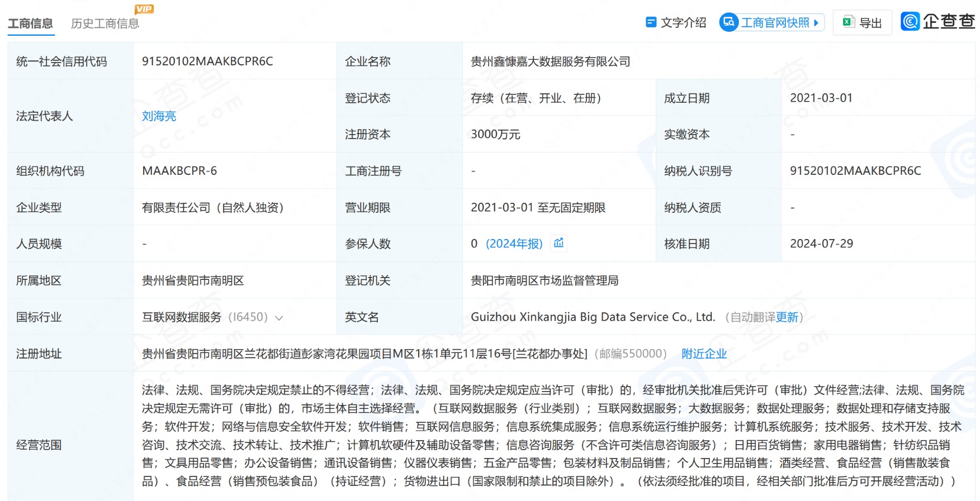Viewport: 980px width, 501px height.
Task: Click the Excel icon beside 导出
Action: tap(849, 22)
